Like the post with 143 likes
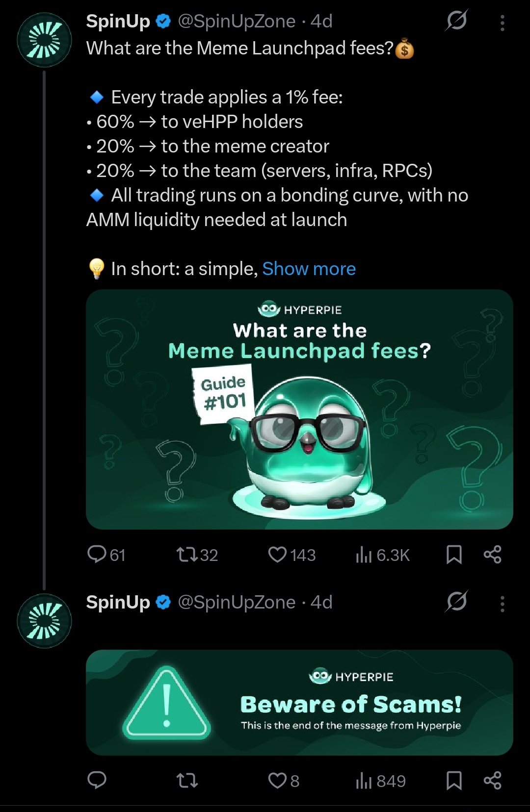 278,555
